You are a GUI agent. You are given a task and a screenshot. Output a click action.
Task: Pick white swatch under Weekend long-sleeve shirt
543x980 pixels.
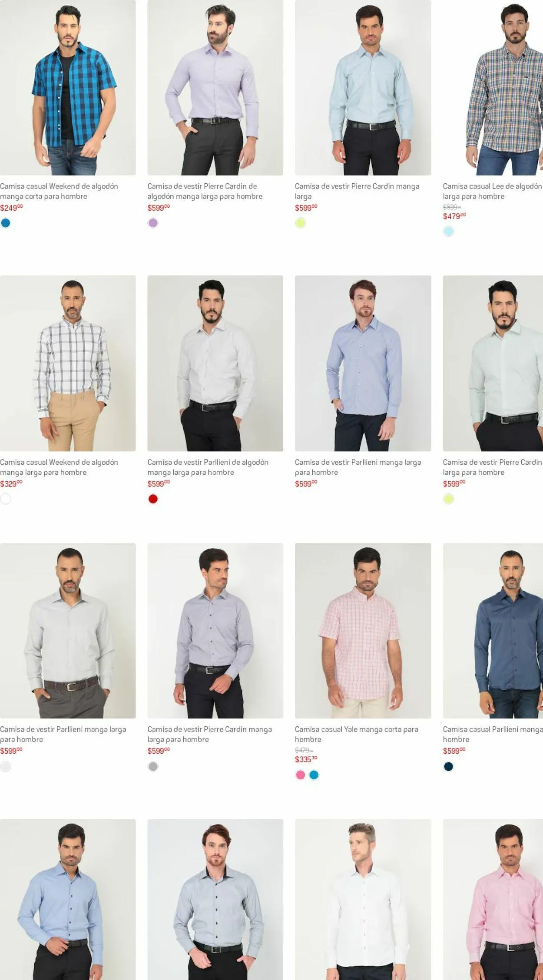click(6, 499)
